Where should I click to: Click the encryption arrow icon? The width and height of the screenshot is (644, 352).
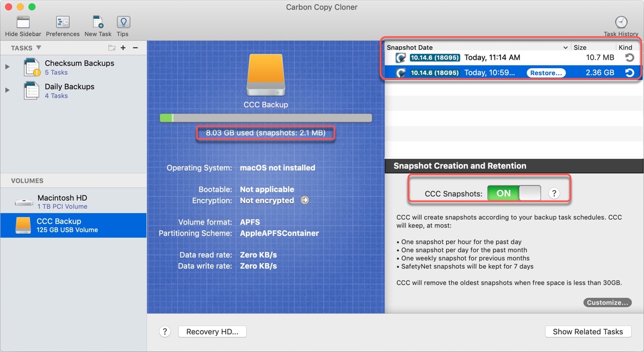coord(305,200)
